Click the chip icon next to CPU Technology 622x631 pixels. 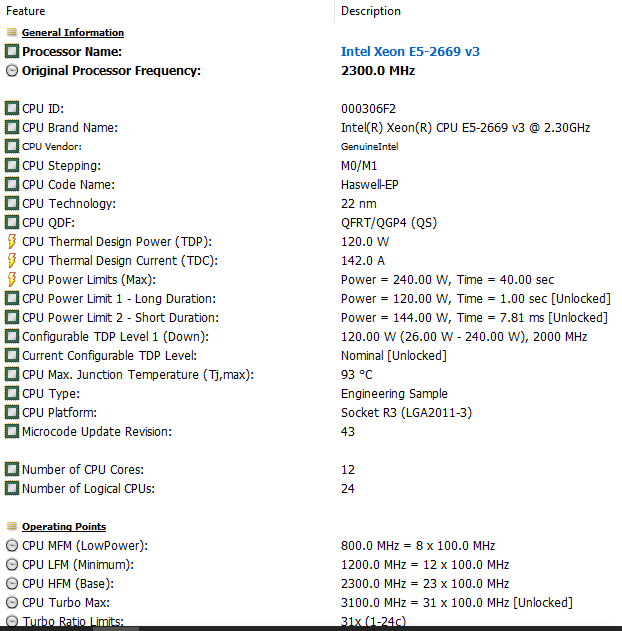12,203
